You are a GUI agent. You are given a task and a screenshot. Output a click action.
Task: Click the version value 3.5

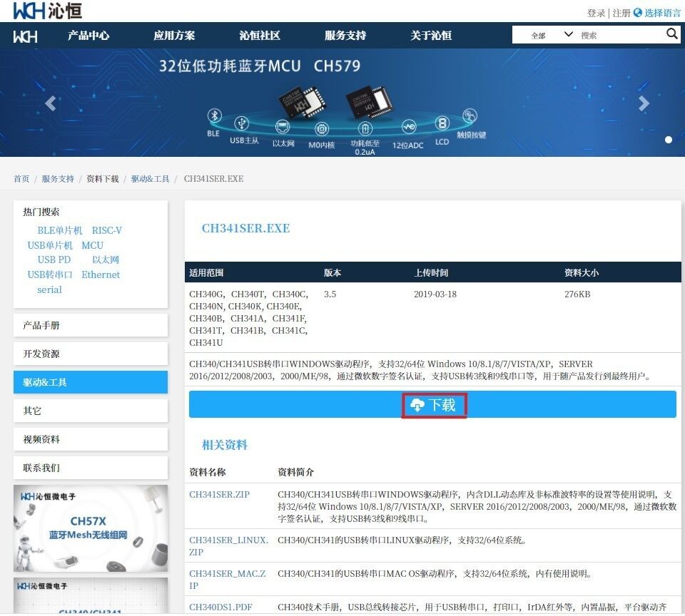point(330,294)
